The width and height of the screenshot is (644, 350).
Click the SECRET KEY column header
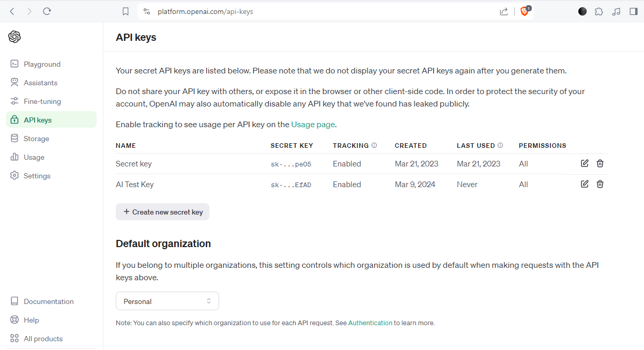(292, 145)
